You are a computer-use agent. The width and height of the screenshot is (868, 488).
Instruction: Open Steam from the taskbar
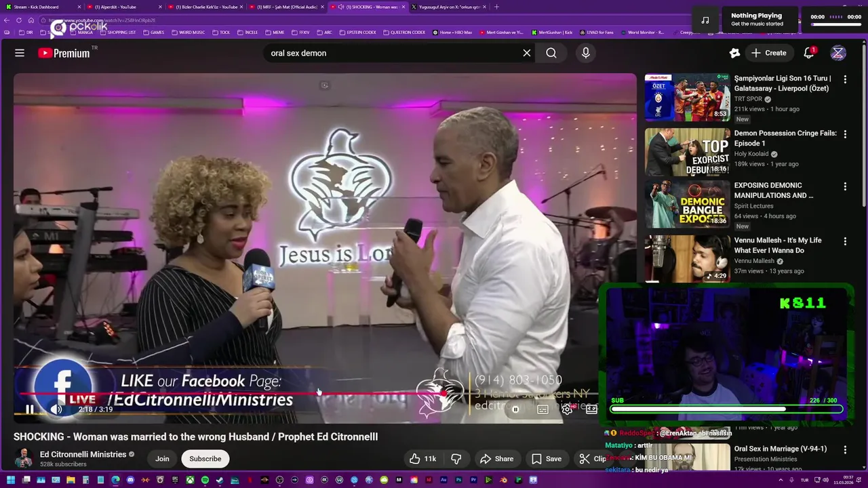click(x=219, y=480)
